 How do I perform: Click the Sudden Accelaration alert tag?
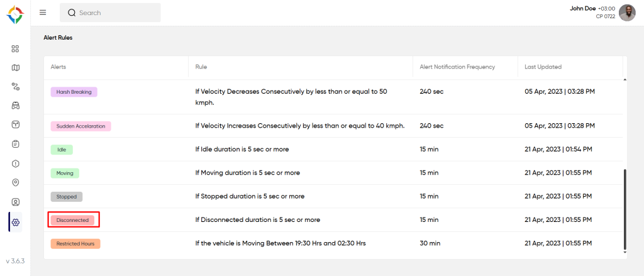point(81,126)
